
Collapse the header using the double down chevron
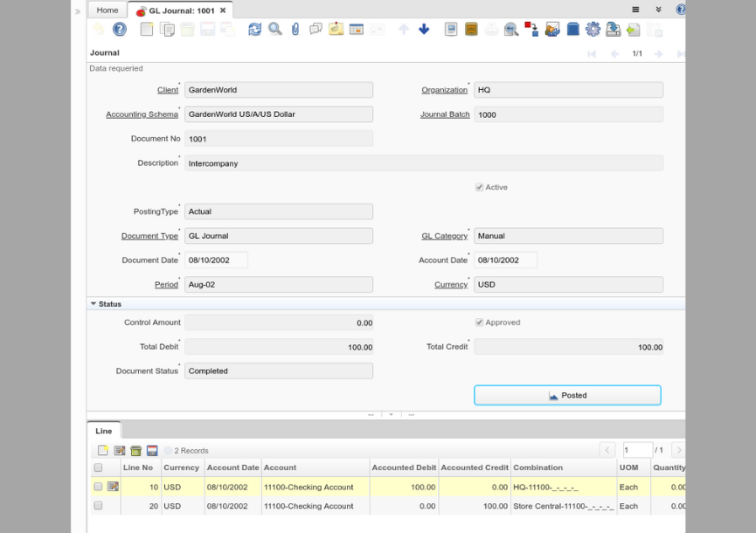click(658, 10)
